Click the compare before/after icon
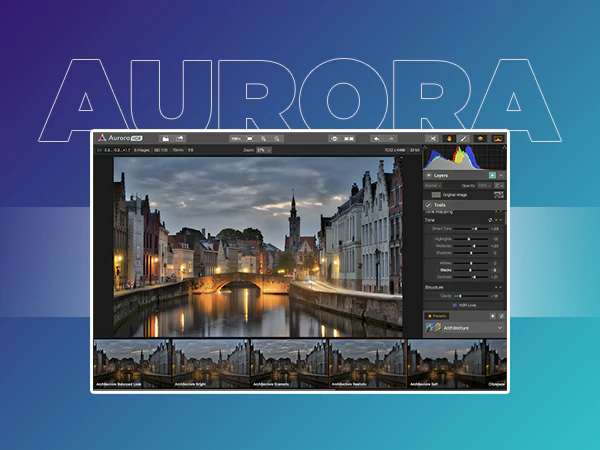600x450 pixels. (x=350, y=138)
